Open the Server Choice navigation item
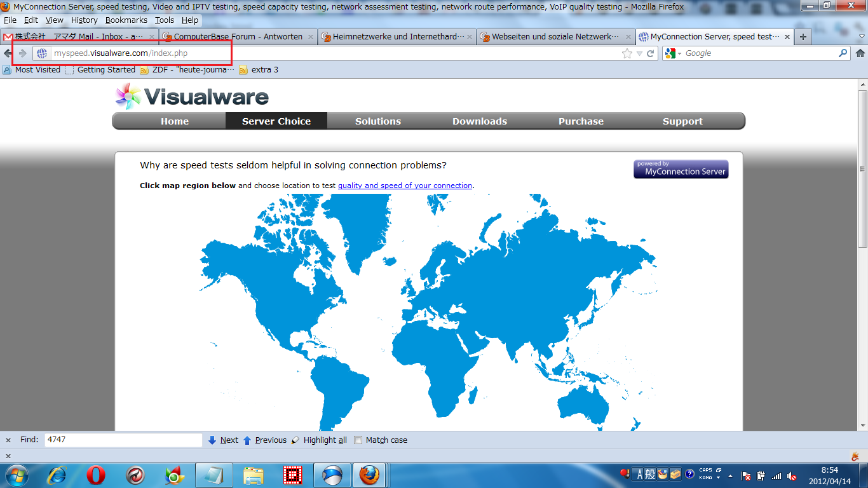 point(276,121)
